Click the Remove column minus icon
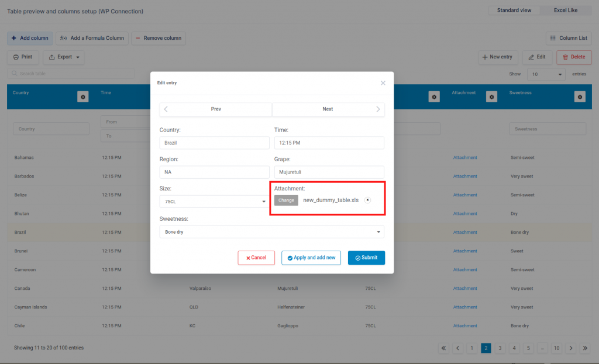The height and width of the screenshot is (364, 599). pos(137,38)
